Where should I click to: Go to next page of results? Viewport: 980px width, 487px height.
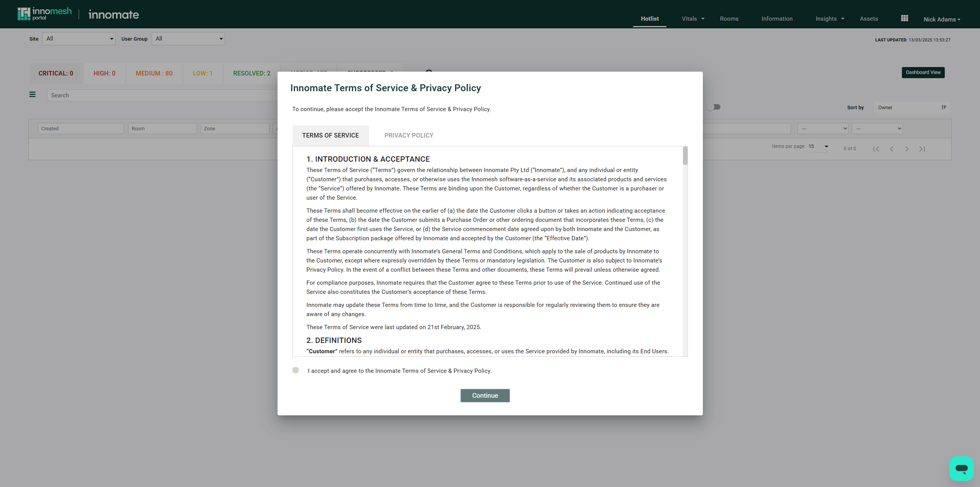[x=907, y=149]
